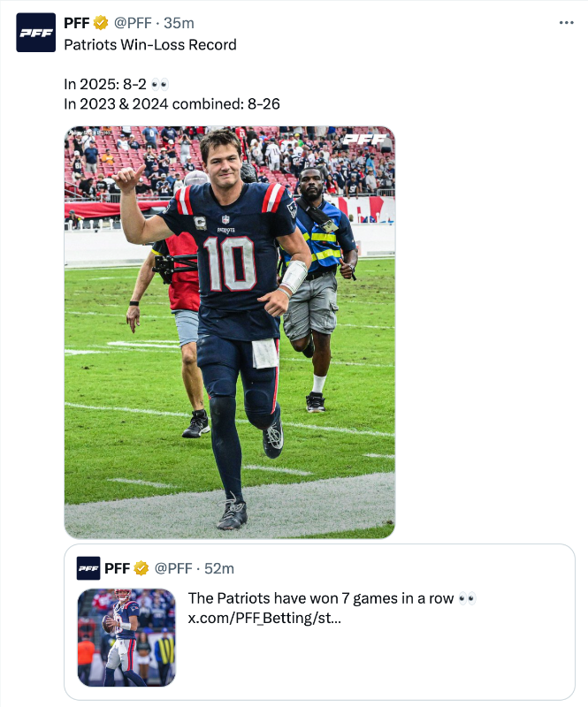Open the PFF display name in the quoted tweet

tap(118, 568)
